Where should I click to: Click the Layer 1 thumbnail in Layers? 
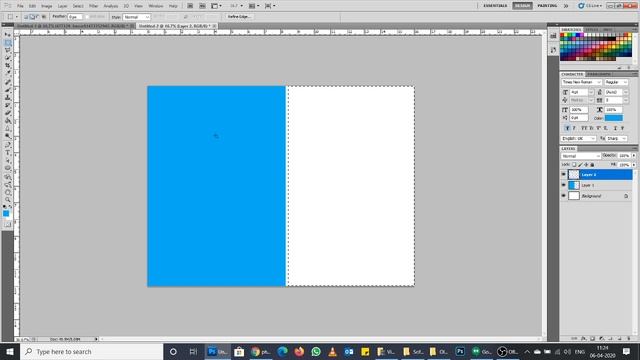click(x=574, y=185)
